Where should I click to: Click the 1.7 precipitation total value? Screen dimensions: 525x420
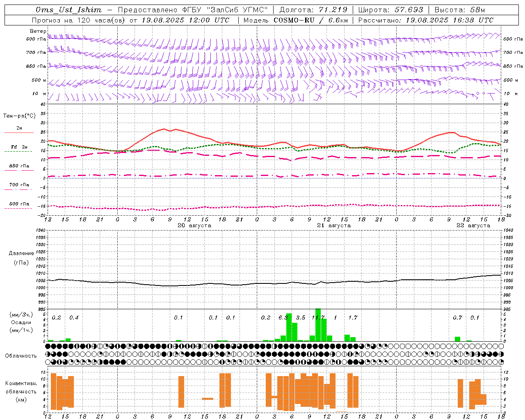[353, 317]
